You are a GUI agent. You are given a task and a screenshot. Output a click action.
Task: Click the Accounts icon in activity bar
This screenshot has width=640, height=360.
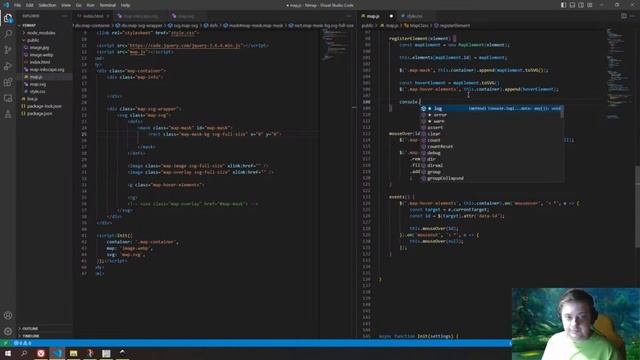(8, 316)
